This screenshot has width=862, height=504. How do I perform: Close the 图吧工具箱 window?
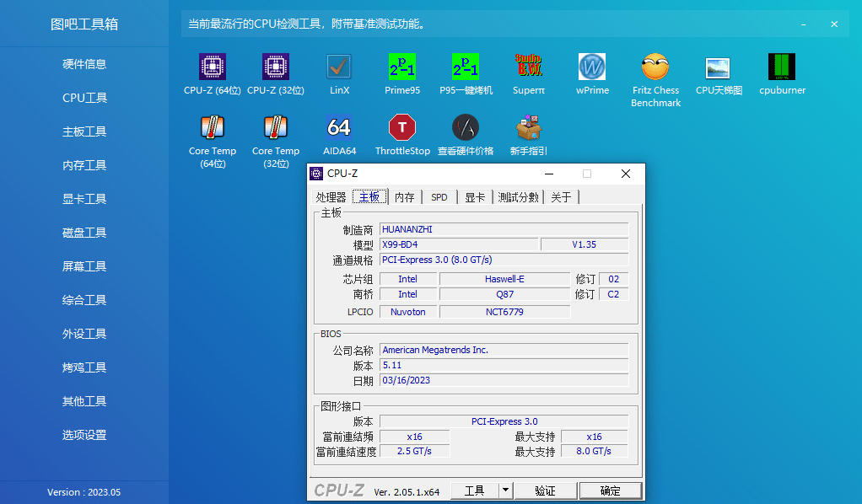tap(834, 24)
